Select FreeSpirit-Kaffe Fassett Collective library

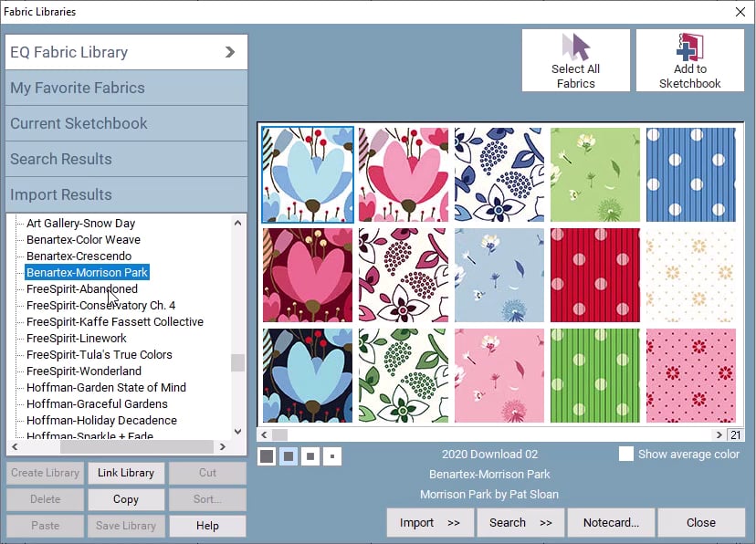coord(115,321)
